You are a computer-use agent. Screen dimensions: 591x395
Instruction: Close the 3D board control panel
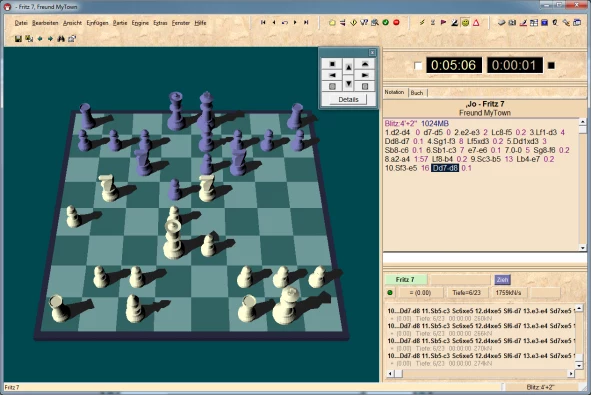click(372, 52)
